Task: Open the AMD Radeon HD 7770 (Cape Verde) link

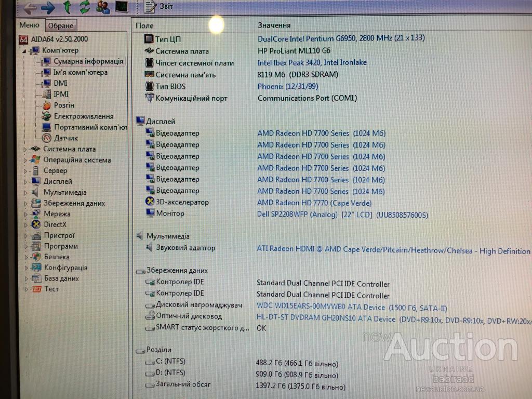Action: 314,203
